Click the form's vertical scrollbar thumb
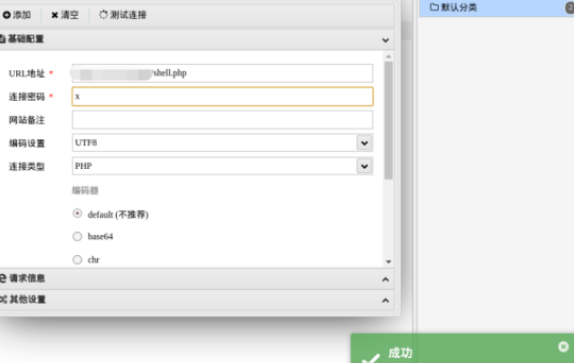Screen dimensions: 574x363 [388, 121]
